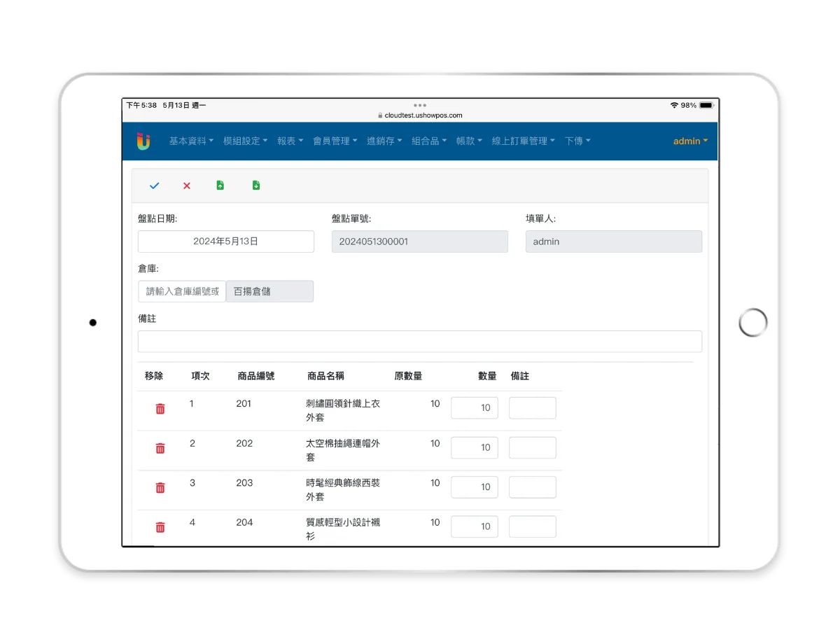Click the green file download icon

pos(256,185)
